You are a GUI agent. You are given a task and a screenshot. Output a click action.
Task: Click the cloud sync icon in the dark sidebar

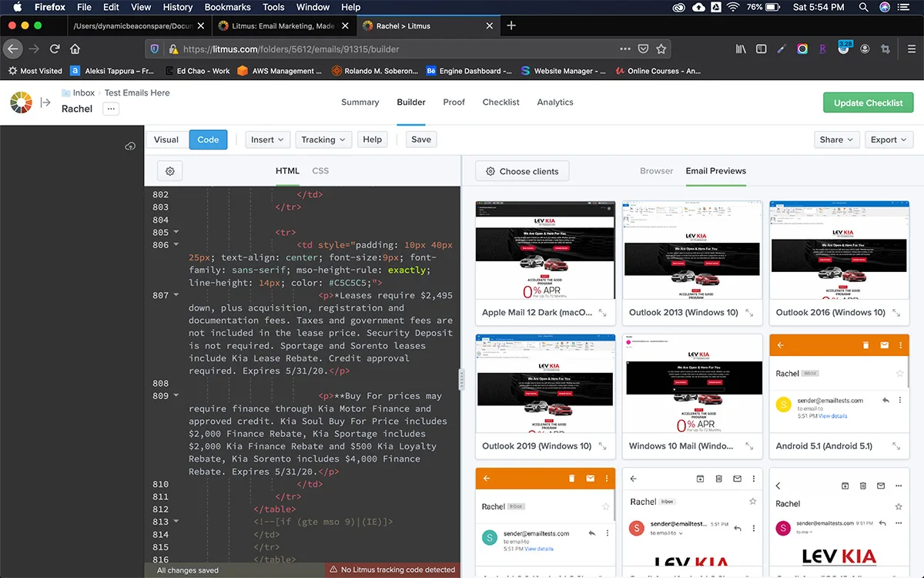tap(131, 146)
